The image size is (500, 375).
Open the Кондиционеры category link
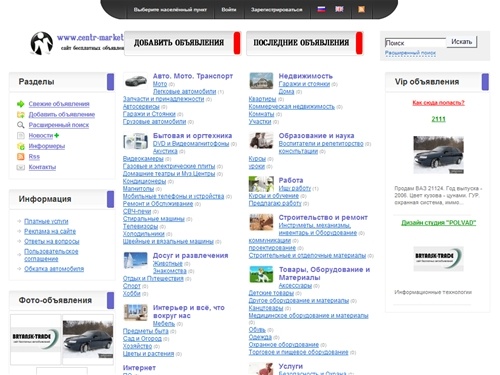[144, 181]
